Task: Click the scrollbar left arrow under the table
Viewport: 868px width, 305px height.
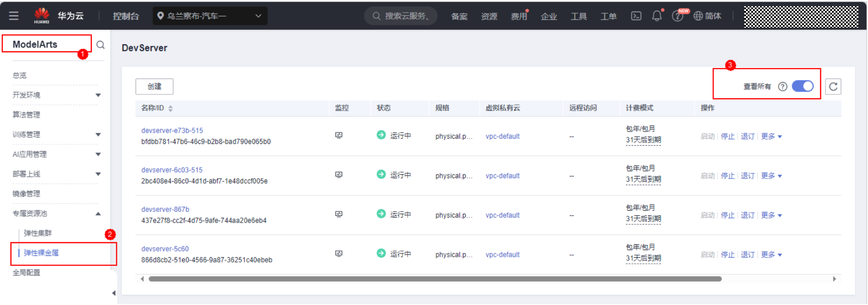Action: (142, 279)
